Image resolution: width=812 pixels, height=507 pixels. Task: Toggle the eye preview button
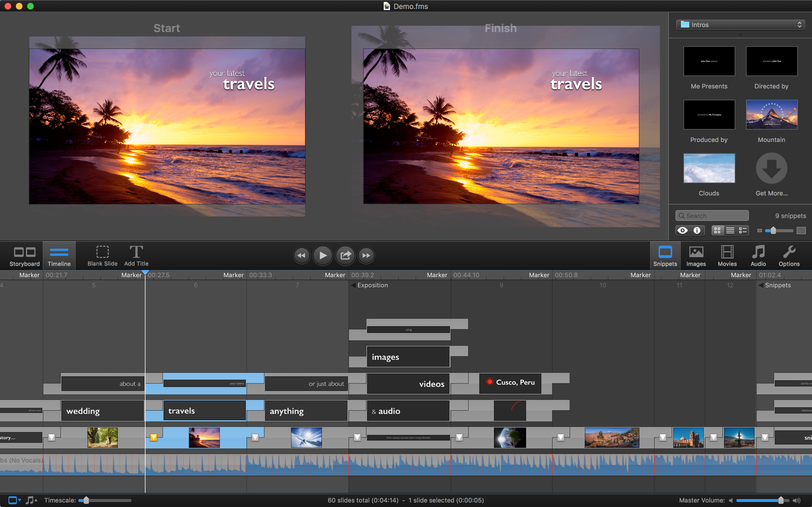[683, 230]
